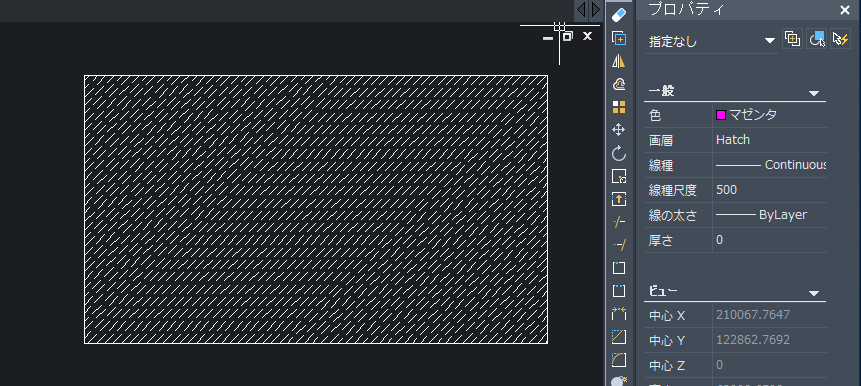The width and height of the screenshot is (861, 386).
Task: Click the 中心 Z value field
Action: (770, 365)
